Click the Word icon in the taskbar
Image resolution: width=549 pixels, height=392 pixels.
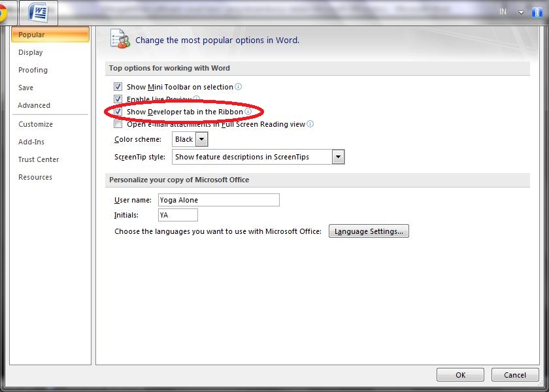pyautogui.click(x=39, y=13)
